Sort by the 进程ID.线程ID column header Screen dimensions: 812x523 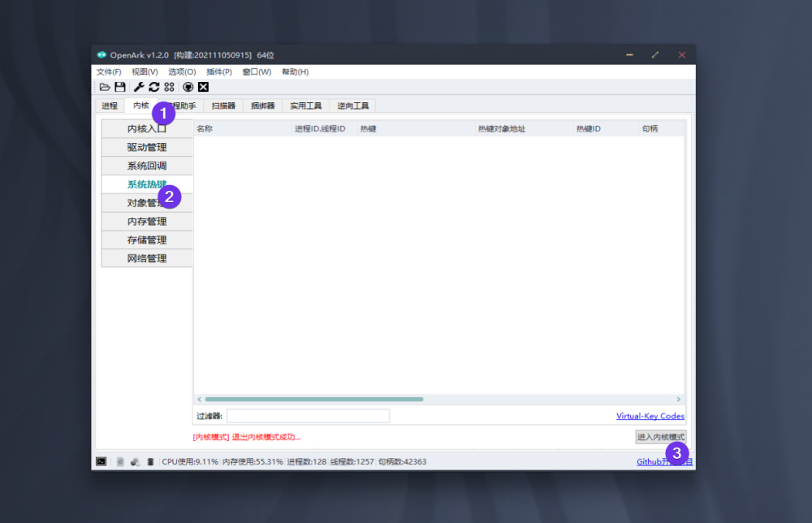[325, 128]
